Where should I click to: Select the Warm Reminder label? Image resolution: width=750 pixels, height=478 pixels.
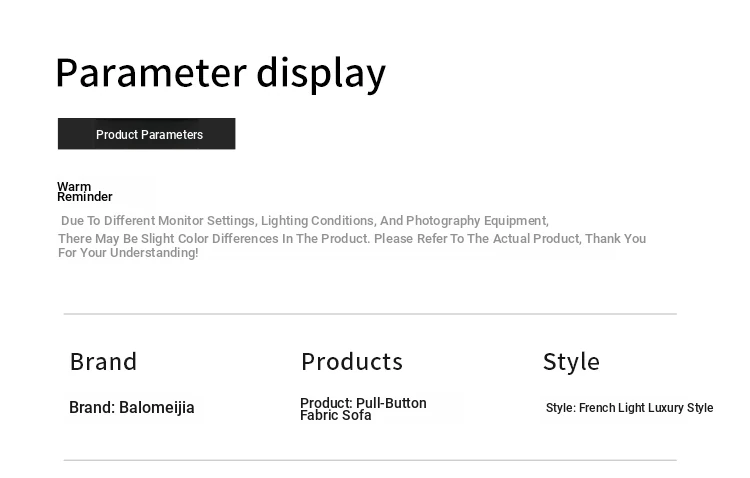84,192
